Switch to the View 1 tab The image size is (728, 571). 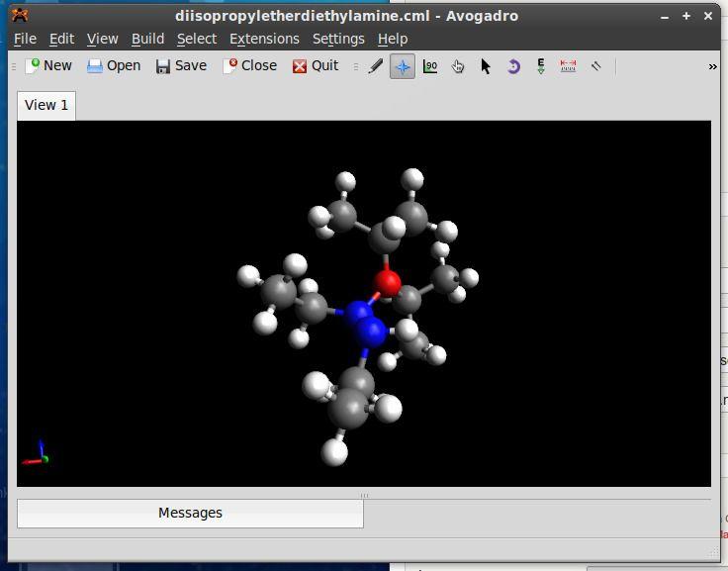[46, 105]
